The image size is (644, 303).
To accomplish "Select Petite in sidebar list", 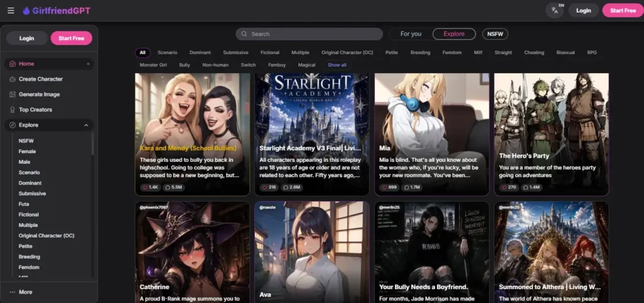I will tap(25, 246).
